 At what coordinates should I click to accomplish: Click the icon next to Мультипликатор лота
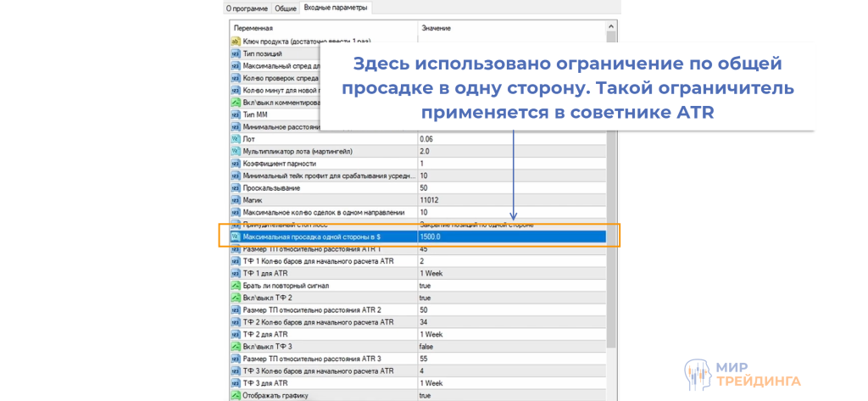tap(236, 151)
